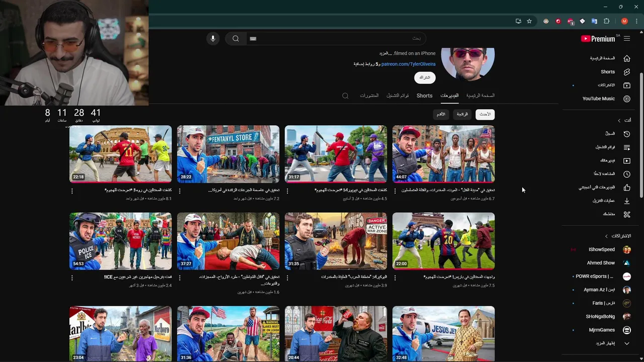Open MjrmGames channel in subscriptions
This screenshot has height=362, width=644.
click(602, 330)
